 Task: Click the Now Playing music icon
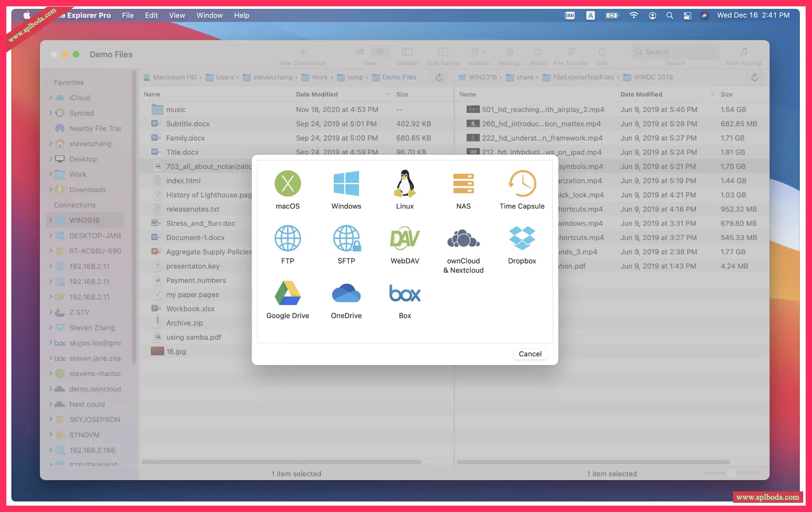pos(744,52)
